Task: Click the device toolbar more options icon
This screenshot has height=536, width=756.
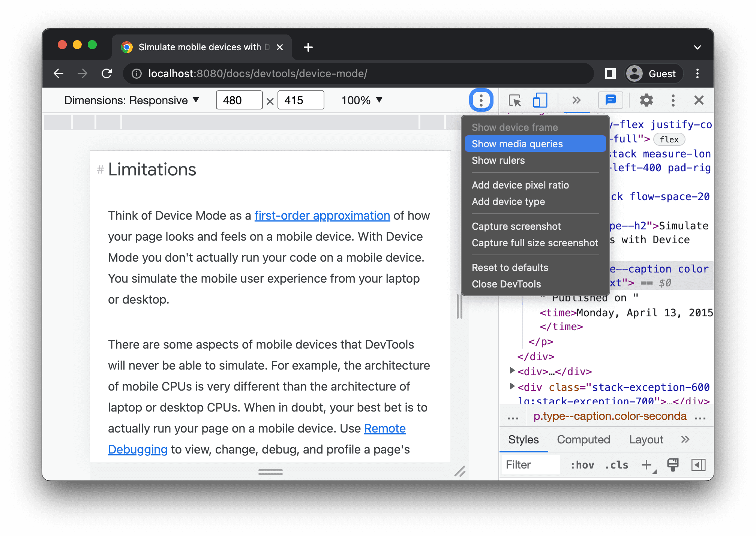Action: tap(481, 100)
